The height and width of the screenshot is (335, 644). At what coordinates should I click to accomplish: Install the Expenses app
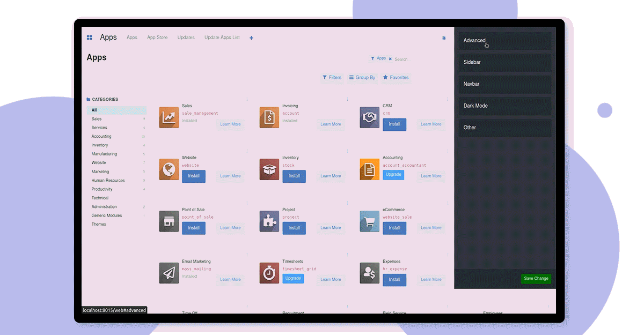(x=394, y=280)
